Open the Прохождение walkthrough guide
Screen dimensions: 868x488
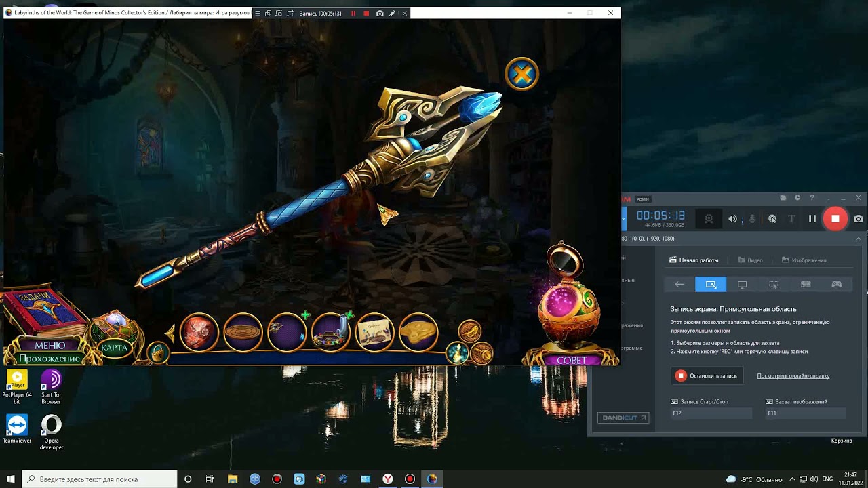pyautogui.click(x=50, y=358)
